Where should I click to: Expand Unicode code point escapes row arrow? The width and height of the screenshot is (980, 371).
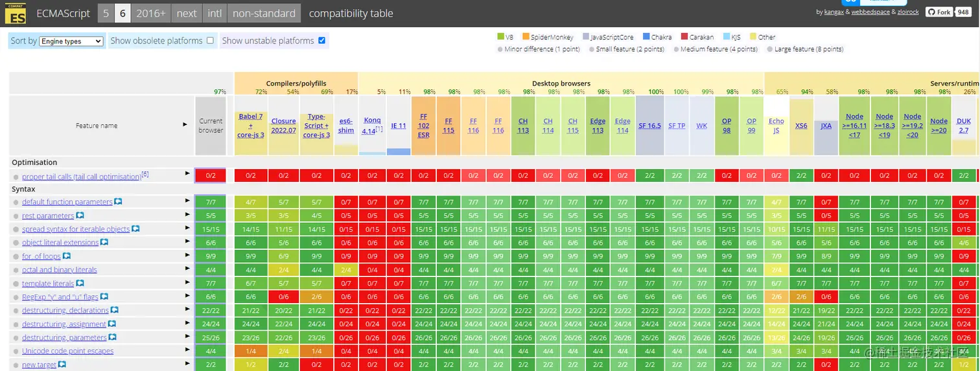[x=187, y=350]
